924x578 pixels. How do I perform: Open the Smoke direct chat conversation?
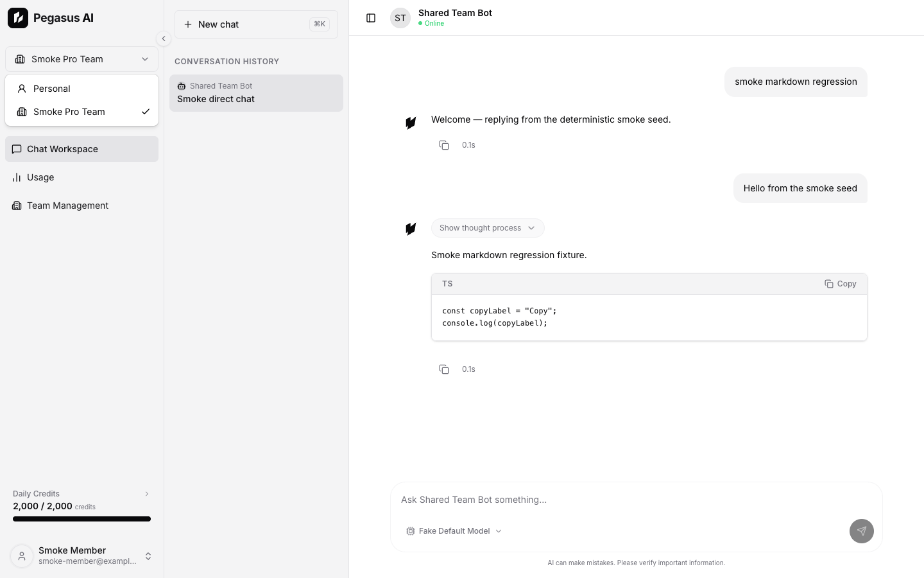[x=256, y=93]
